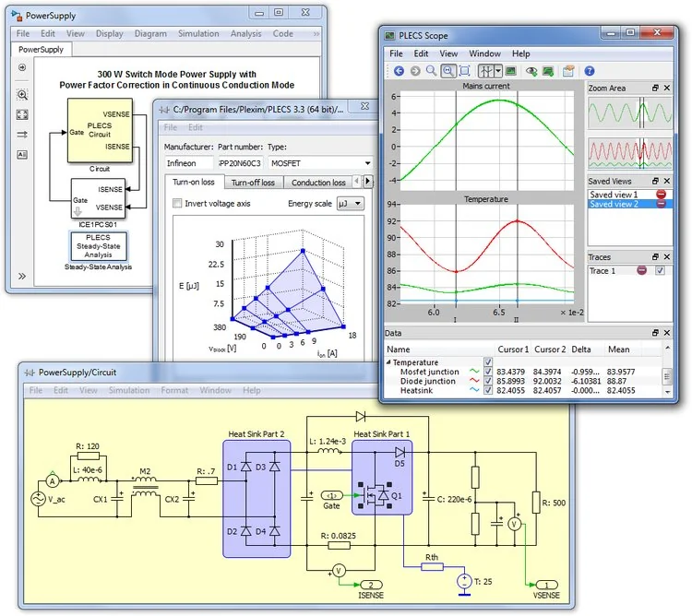Undock the Zoom Area panel
Image resolution: width=692 pixels, height=616 pixels.
tap(655, 89)
